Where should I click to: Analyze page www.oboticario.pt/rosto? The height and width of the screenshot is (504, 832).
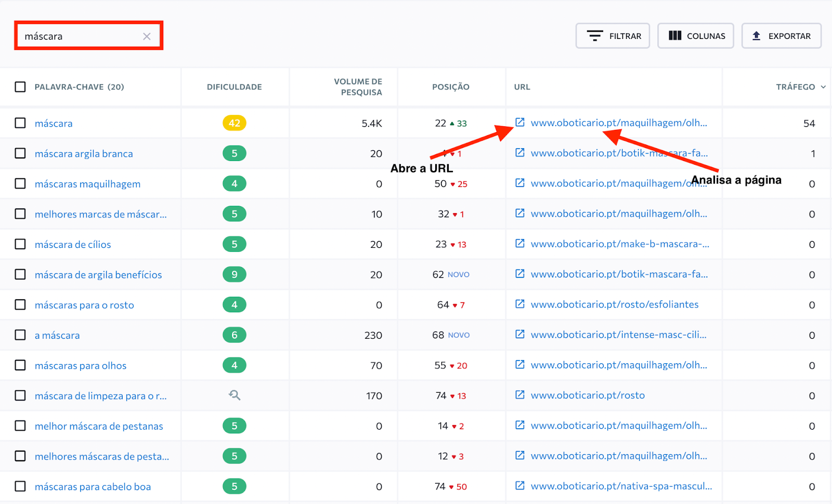pos(588,395)
